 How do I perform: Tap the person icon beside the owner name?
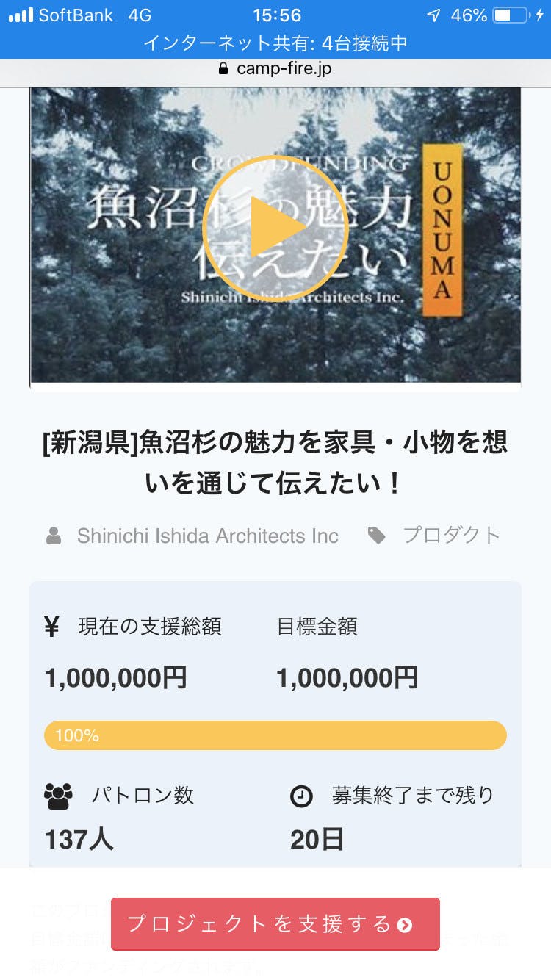pos(54,536)
